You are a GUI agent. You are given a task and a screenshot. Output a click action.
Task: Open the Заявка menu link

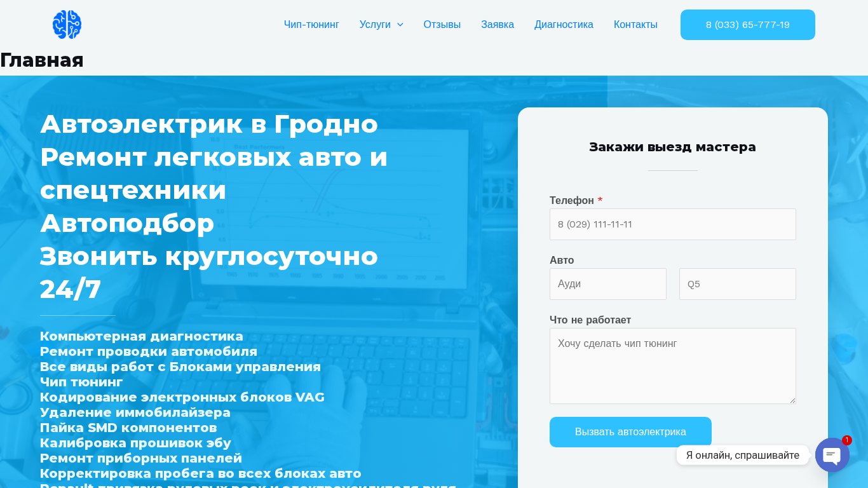(x=498, y=25)
